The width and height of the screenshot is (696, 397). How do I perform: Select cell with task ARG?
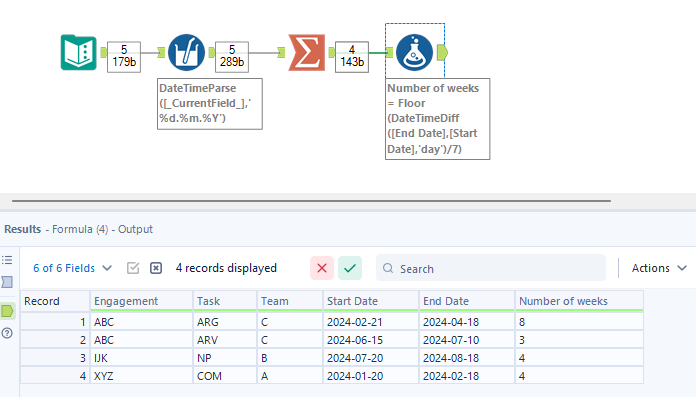225,322
